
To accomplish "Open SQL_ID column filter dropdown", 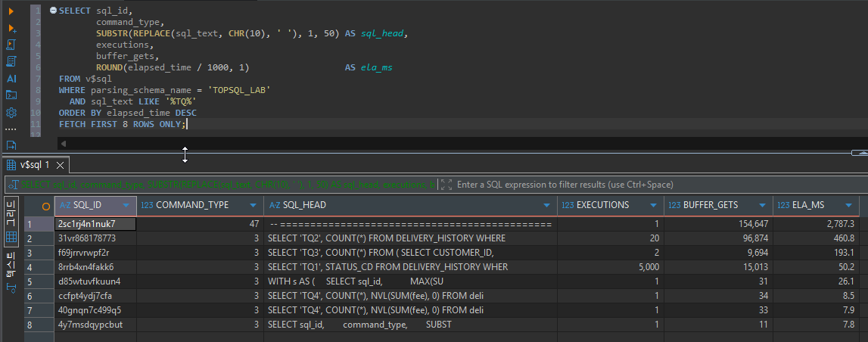I will point(126,205).
